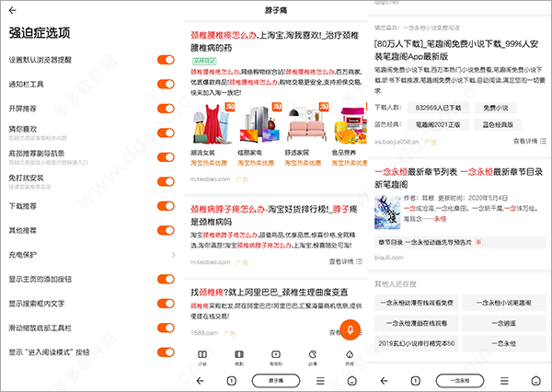Toggle 其他推荐 switch
The width and height of the screenshot is (552, 392).
coord(166,230)
